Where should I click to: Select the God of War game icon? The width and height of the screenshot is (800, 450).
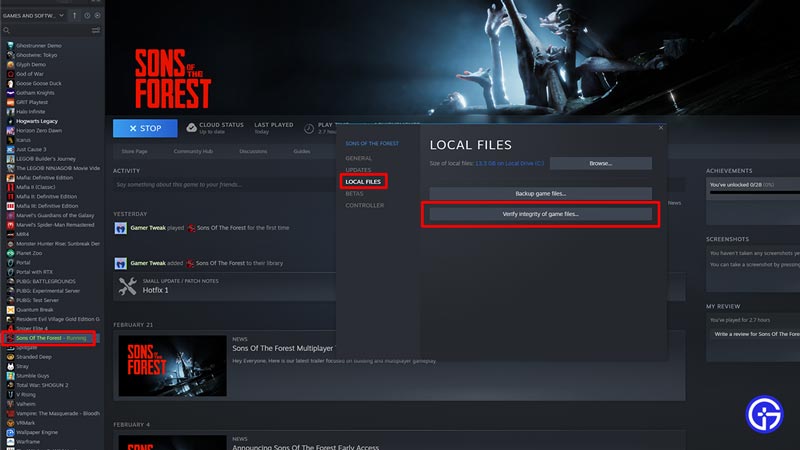[10, 74]
